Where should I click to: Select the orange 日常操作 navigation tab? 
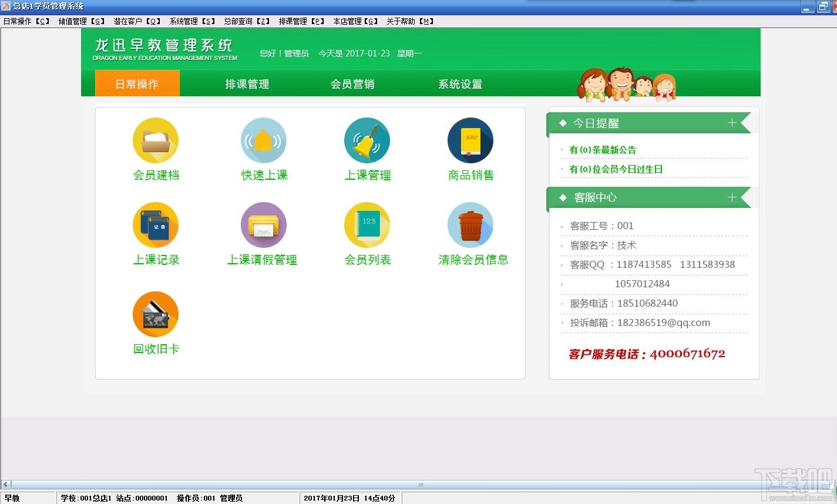(x=137, y=83)
